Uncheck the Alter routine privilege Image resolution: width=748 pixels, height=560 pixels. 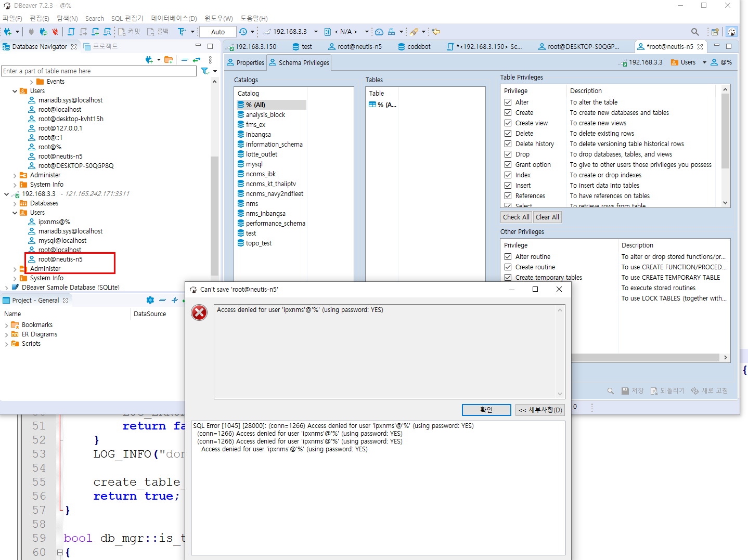point(508,257)
